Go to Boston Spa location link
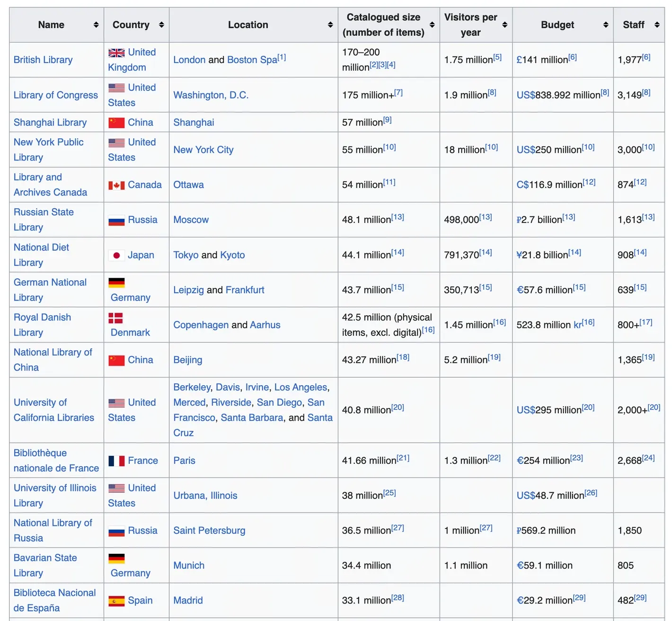Viewport: 672px width, 621px height. pyautogui.click(x=252, y=60)
